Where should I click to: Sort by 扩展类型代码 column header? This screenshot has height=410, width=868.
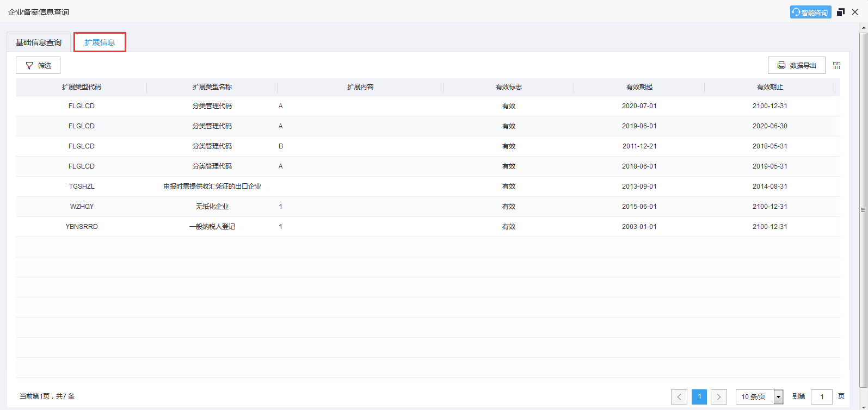[x=82, y=87]
